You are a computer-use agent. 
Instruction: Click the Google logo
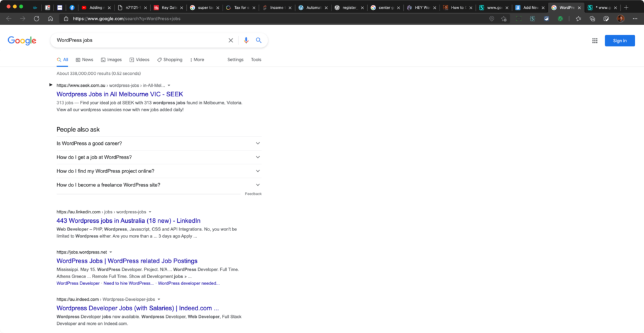coord(22,40)
